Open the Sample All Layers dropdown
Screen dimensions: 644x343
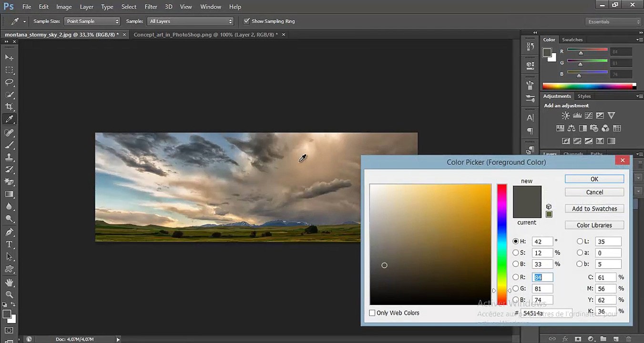point(190,21)
